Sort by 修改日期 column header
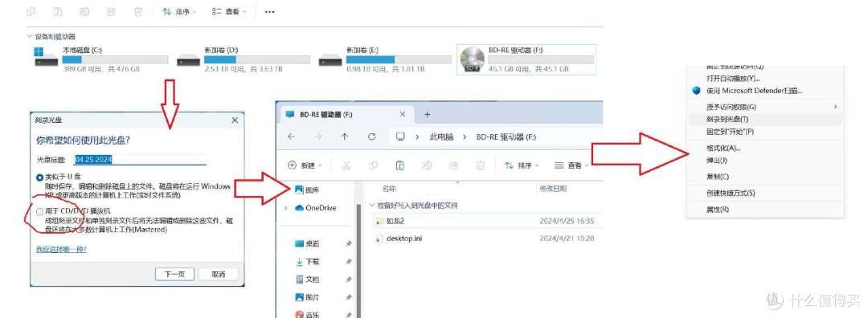Viewport: 868px width, 318px height. pyautogui.click(x=553, y=189)
